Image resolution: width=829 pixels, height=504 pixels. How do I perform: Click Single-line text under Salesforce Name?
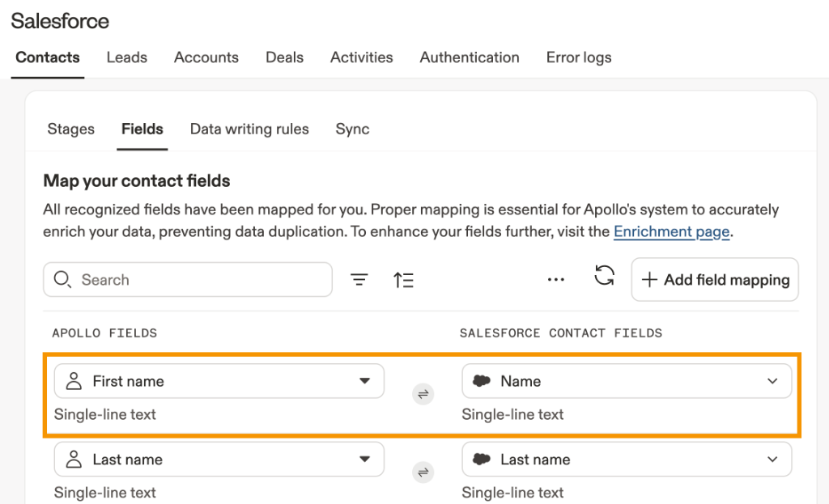[x=512, y=414]
